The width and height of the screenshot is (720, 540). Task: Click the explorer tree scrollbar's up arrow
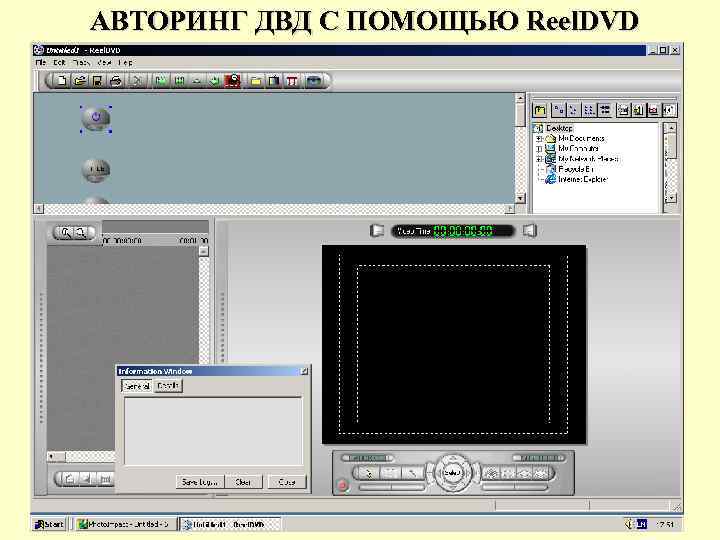[671, 128]
